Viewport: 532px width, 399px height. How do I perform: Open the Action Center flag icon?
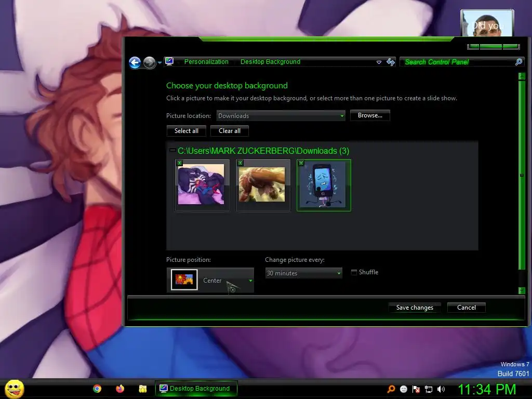[416, 389]
